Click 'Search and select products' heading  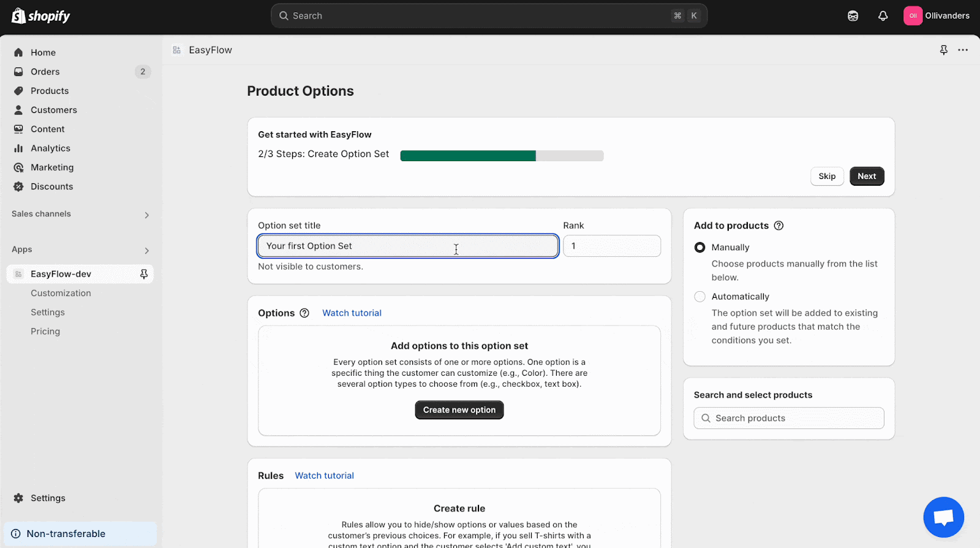[x=753, y=395]
